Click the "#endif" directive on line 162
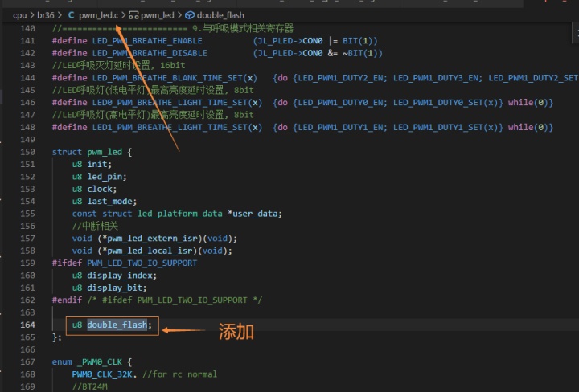Viewport: 579px width, 392px height. click(x=67, y=300)
